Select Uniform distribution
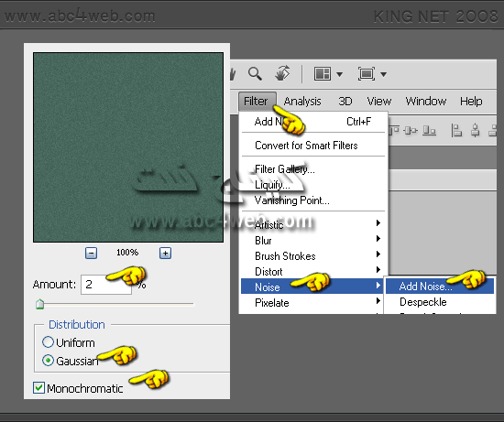The width and height of the screenshot is (504, 422). tap(48, 342)
